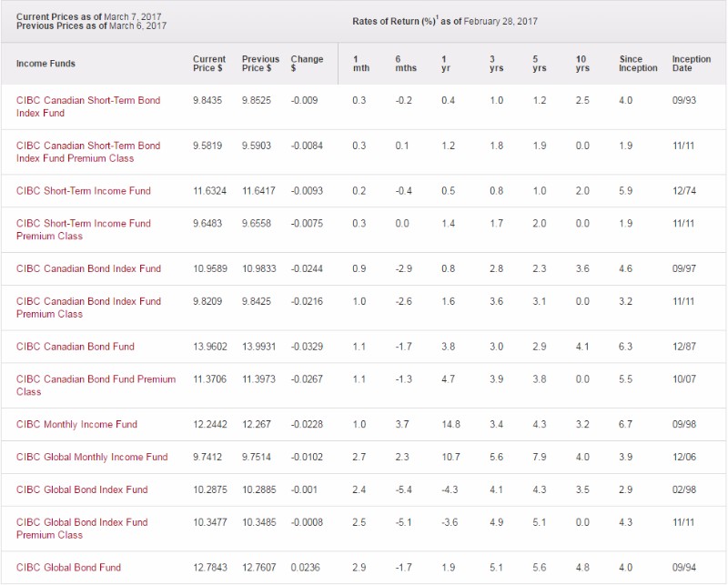Click 6 mths return value -5.4

pos(403,489)
